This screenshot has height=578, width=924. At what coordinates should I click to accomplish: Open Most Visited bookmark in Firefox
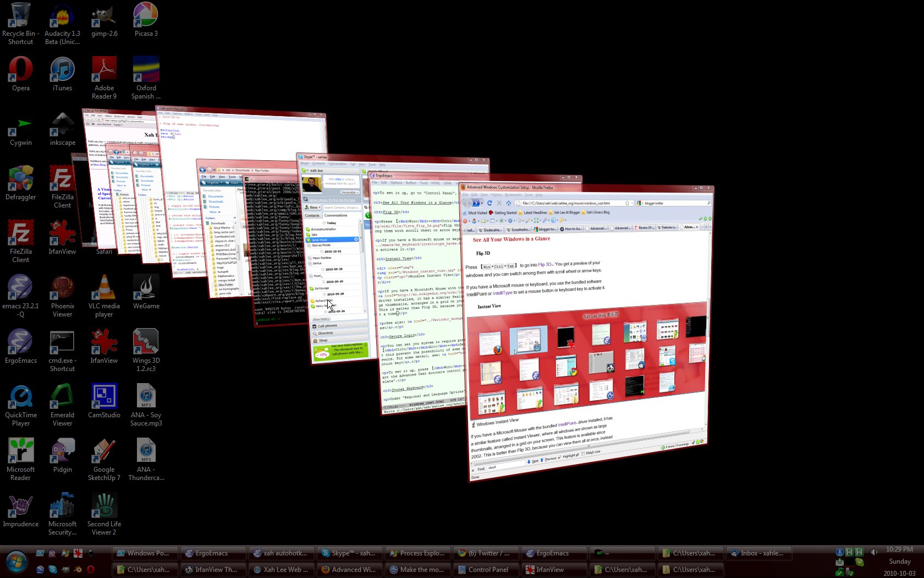[x=475, y=212]
